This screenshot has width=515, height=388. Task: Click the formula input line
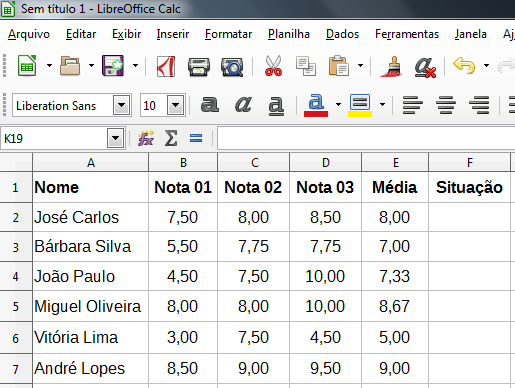click(x=366, y=138)
